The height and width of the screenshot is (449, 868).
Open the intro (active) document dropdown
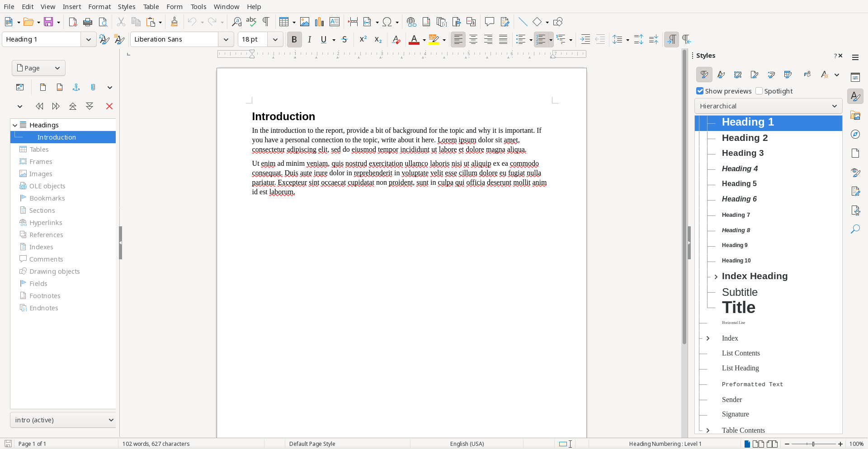pyautogui.click(x=63, y=420)
